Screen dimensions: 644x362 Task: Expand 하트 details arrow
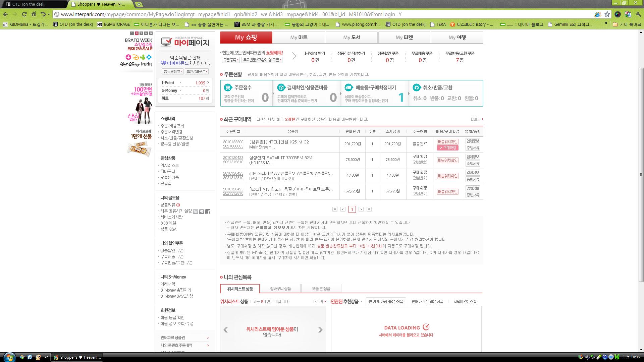180,98
